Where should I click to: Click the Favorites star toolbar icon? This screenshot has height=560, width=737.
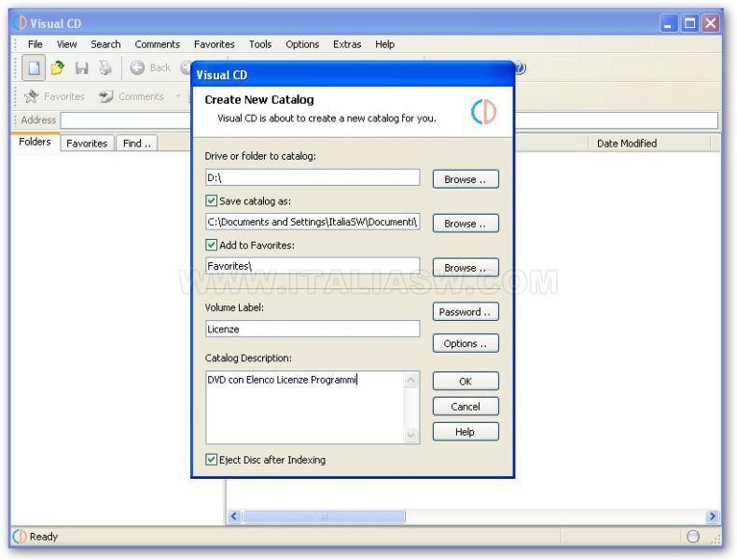click(31, 96)
